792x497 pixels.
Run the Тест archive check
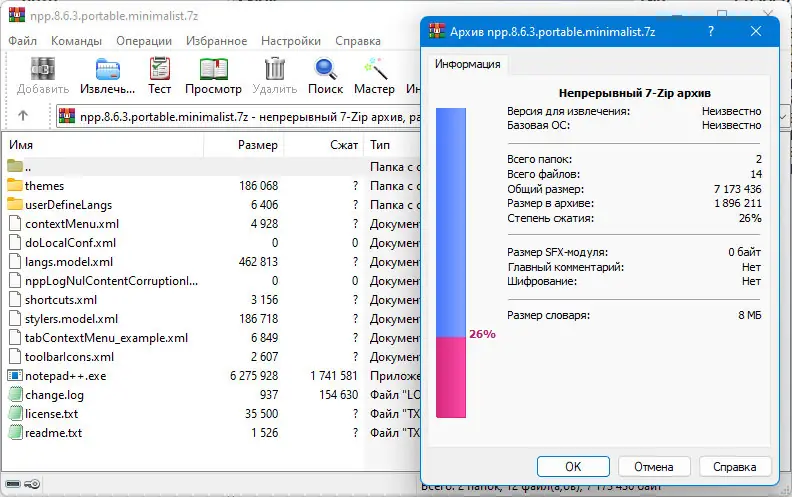pyautogui.click(x=160, y=69)
